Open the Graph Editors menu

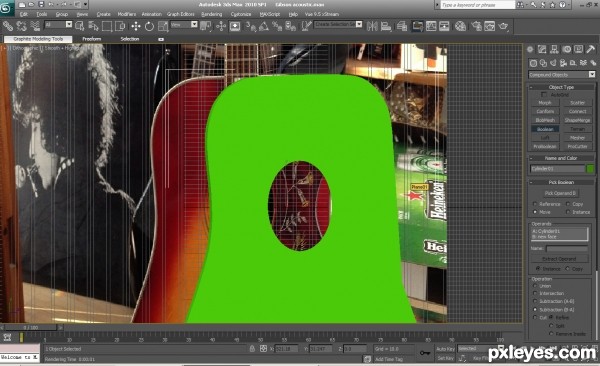pyautogui.click(x=181, y=14)
